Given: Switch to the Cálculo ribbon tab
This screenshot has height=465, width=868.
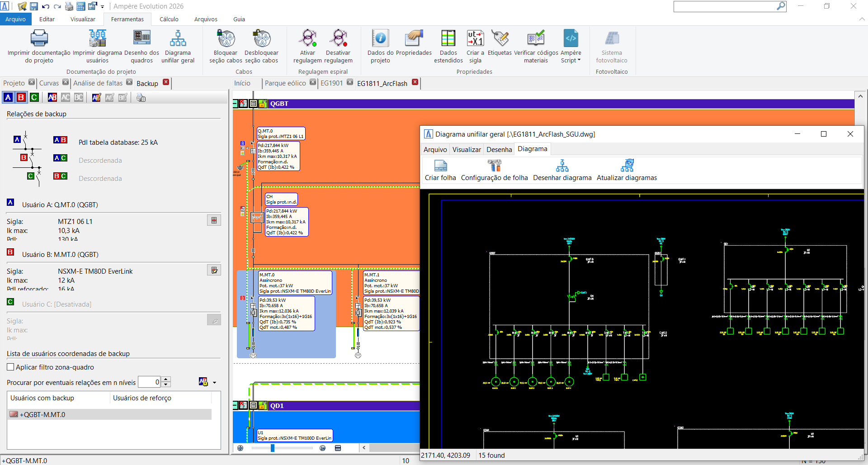Looking at the screenshot, I should pyautogui.click(x=169, y=19).
